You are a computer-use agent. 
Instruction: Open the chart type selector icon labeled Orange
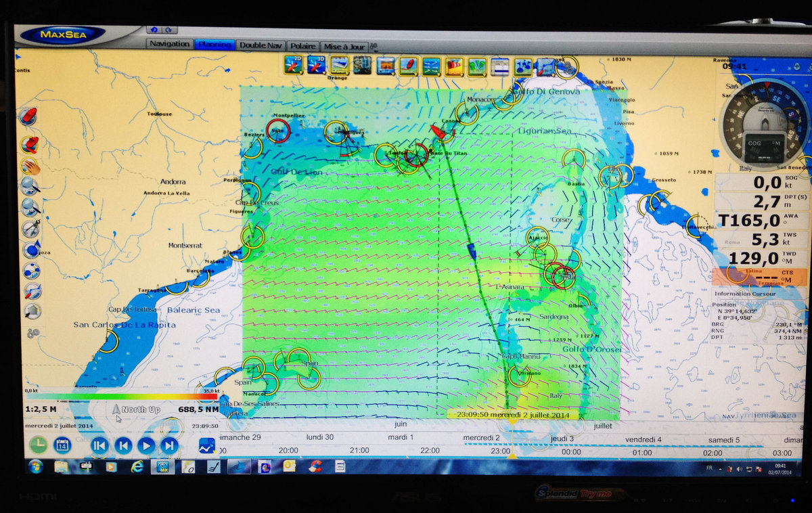[339, 66]
